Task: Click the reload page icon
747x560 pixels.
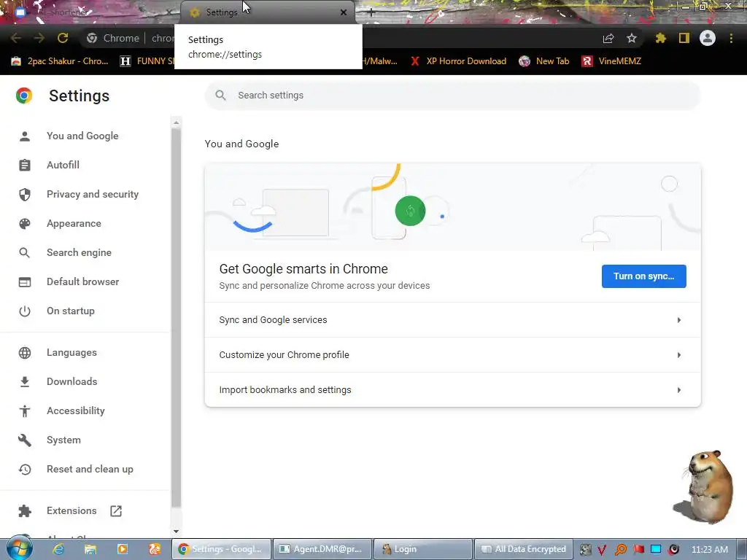Action: [63, 38]
